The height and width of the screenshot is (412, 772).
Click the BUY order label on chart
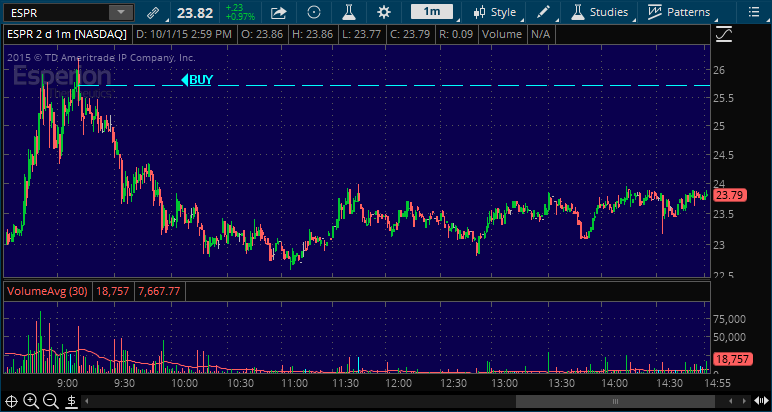(x=199, y=79)
